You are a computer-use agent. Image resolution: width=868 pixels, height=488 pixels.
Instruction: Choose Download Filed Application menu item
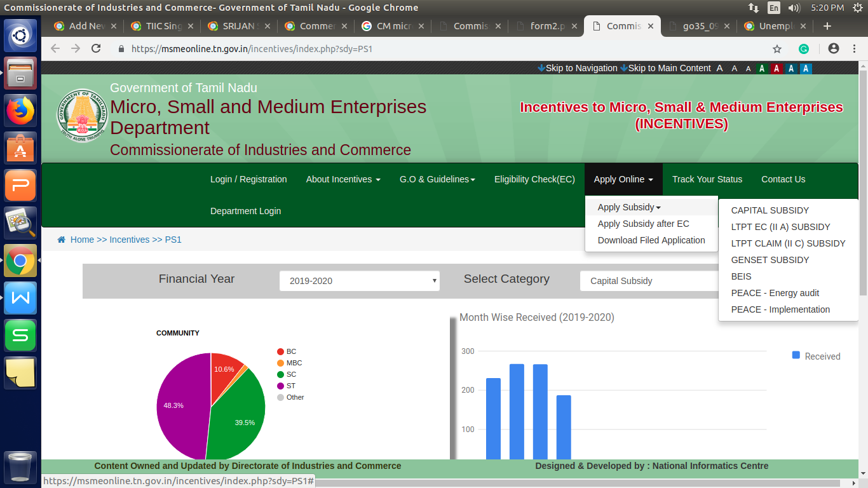pyautogui.click(x=651, y=240)
